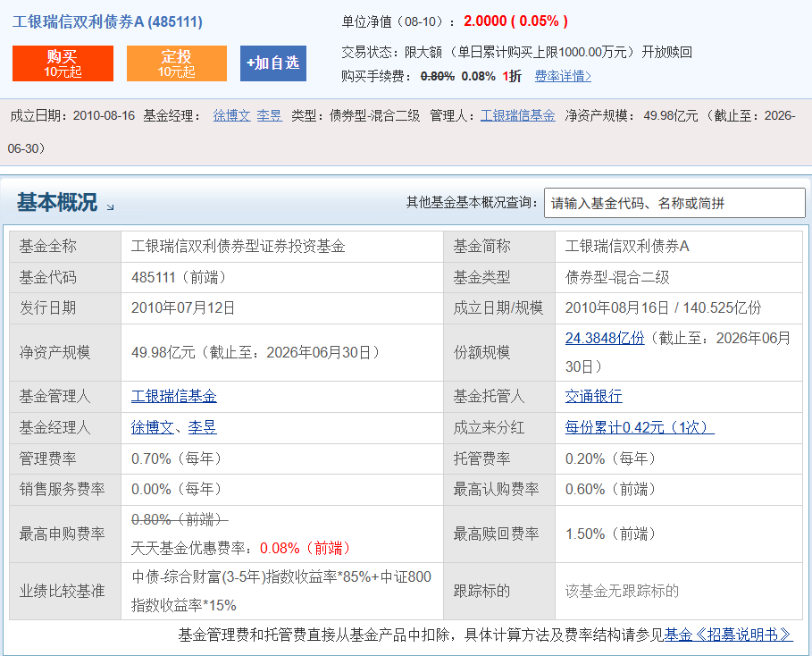Select the red 0.08%（前端） discounted rate
The image size is (812, 656).
coord(306,548)
